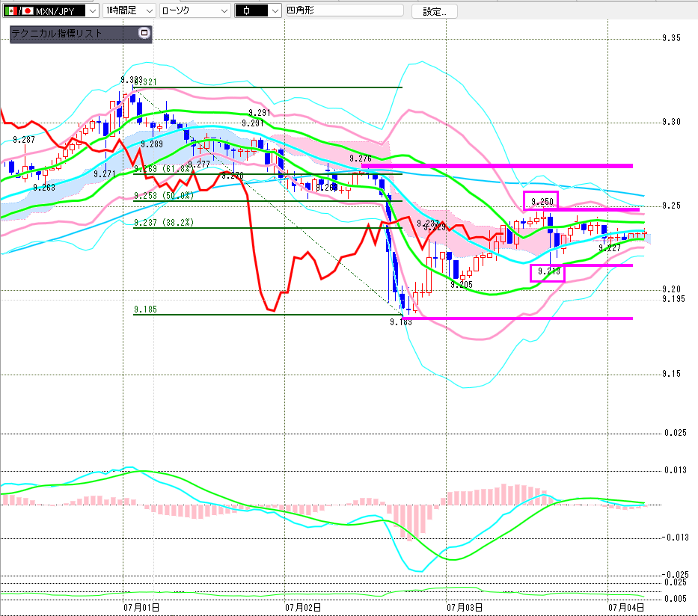The width and height of the screenshot is (698, 616).
Task: Click the Mexico flag icon in the pair selector
Action: click(10, 10)
